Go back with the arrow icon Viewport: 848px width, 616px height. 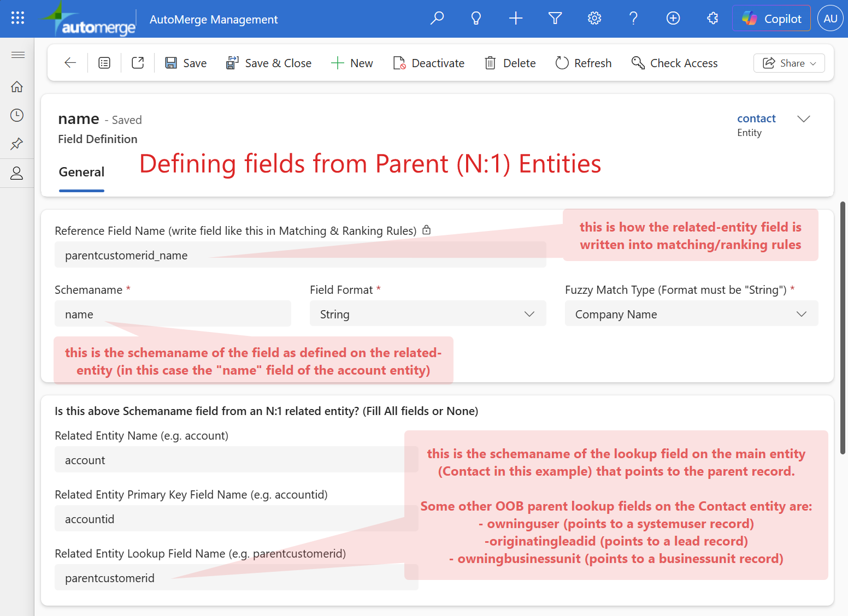(x=70, y=63)
